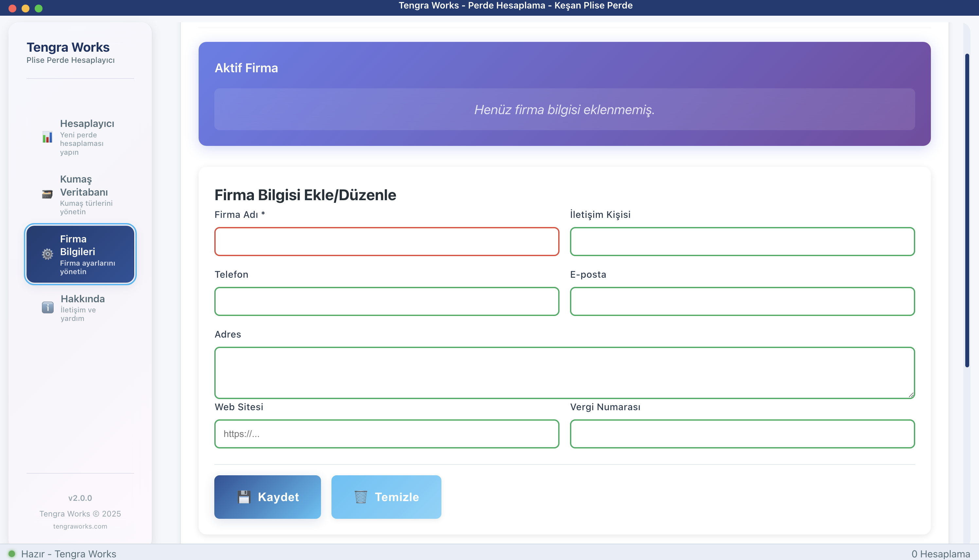The height and width of the screenshot is (560, 979).
Task: Click into the İletişim Kişisi field
Action: [742, 241]
